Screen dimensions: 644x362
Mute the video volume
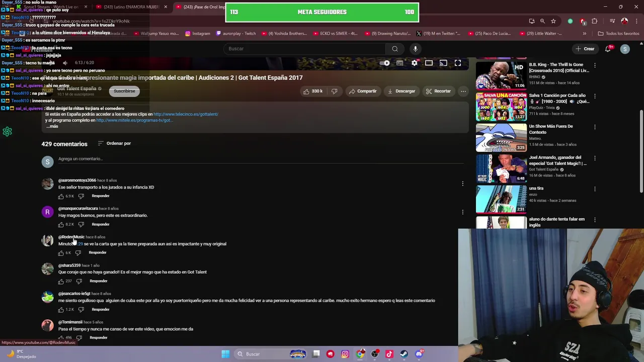[65, 63]
